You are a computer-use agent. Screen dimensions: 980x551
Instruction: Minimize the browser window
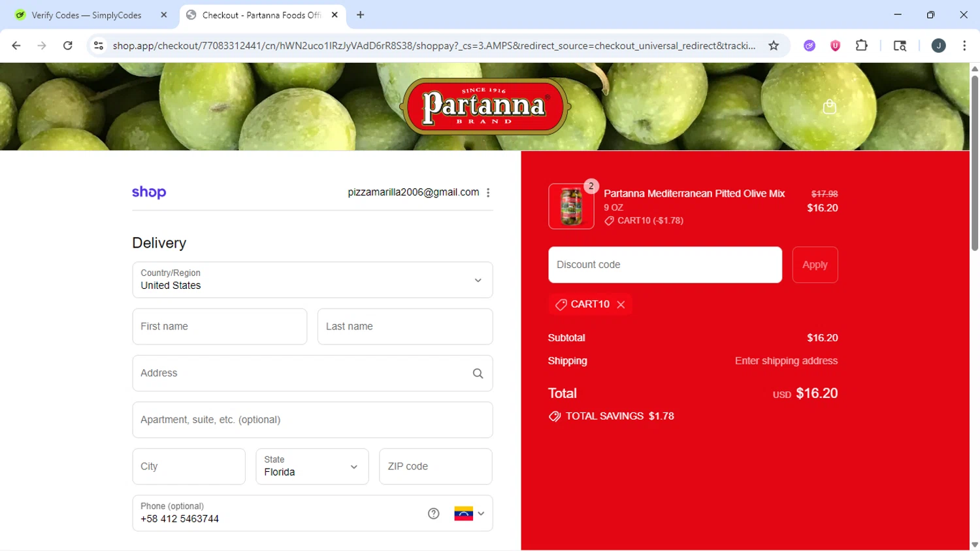(x=898, y=14)
